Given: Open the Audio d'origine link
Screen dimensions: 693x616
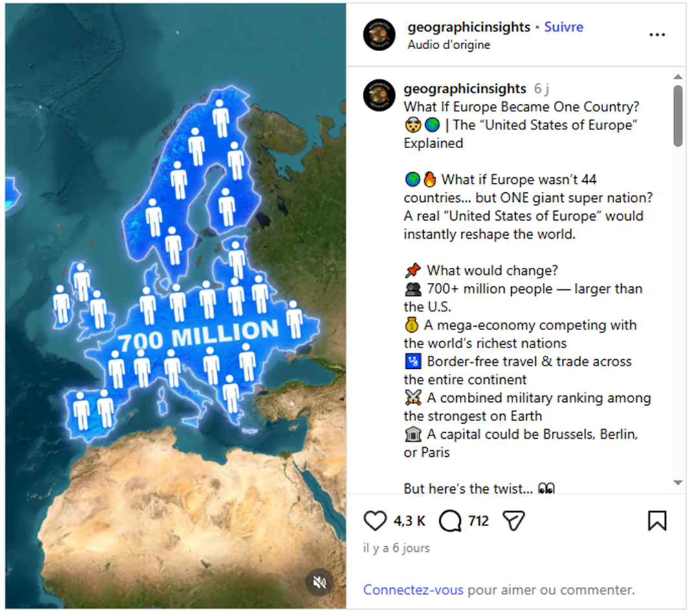Looking at the screenshot, I should (x=448, y=45).
